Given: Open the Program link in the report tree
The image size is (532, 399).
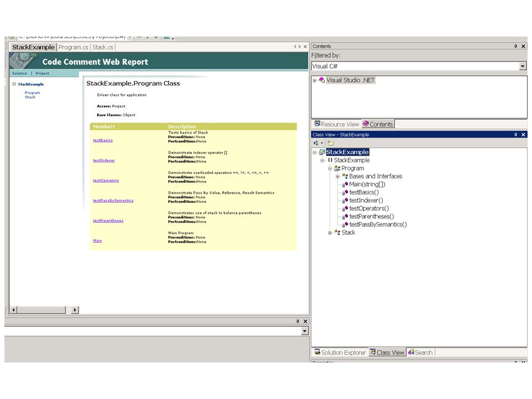Looking at the screenshot, I should coord(32,93).
